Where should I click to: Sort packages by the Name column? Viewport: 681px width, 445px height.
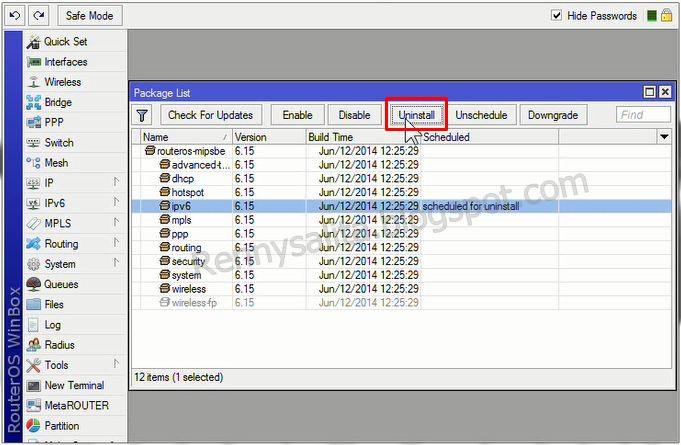186,137
